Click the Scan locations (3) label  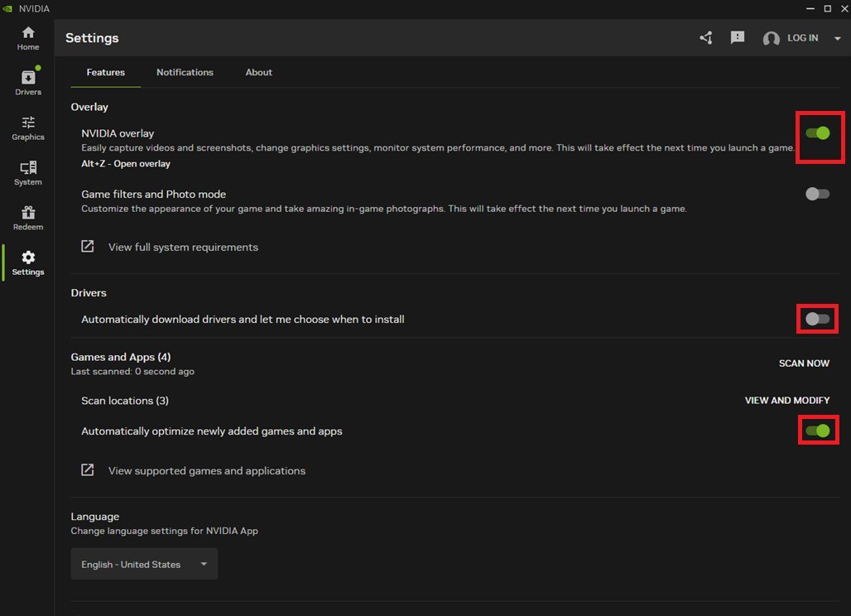coord(125,401)
